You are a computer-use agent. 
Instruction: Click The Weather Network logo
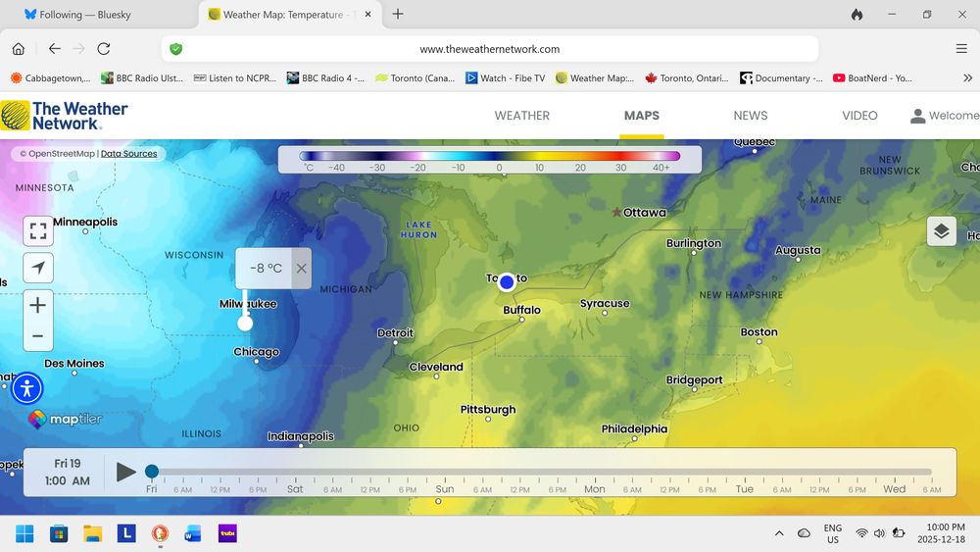[65, 116]
